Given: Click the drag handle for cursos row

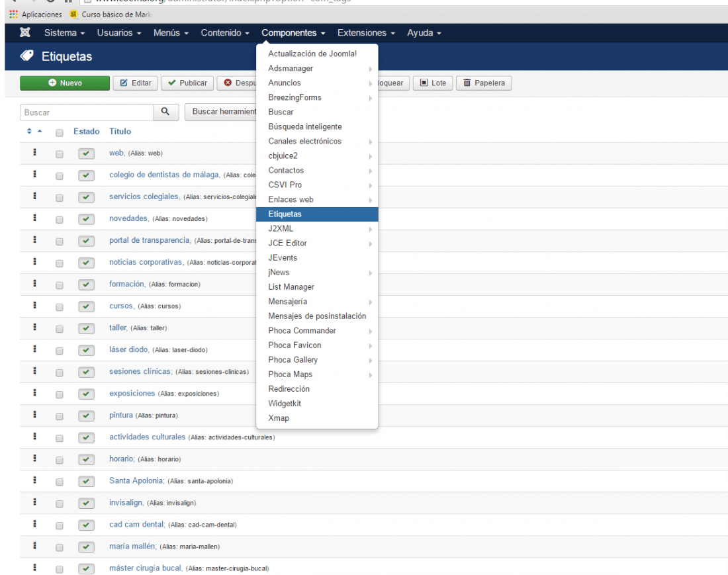Looking at the screenshot, I should point(35,306).
